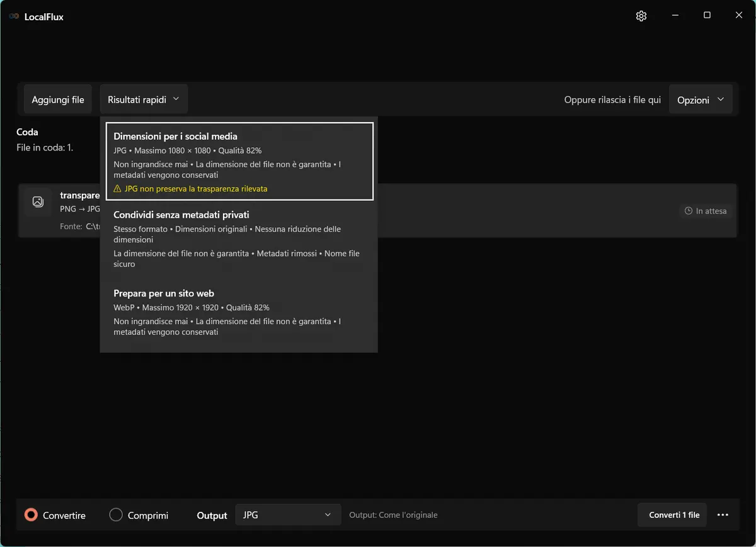756x547 pixels.
Task: Minimize the LocalFlux window
Action: tap(675, 16)
